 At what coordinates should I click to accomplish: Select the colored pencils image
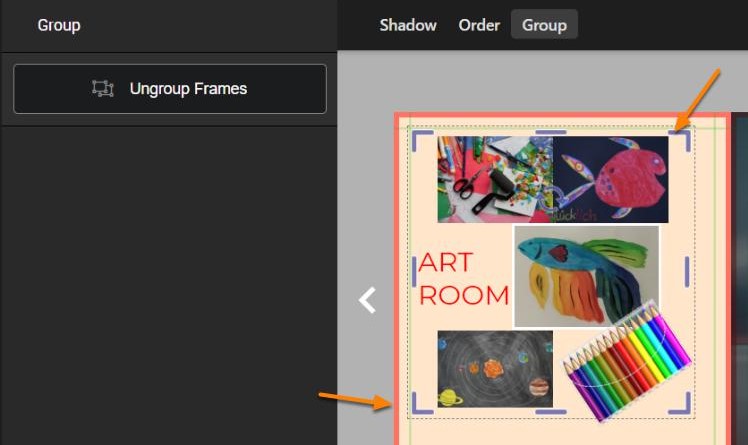point(626,362)
